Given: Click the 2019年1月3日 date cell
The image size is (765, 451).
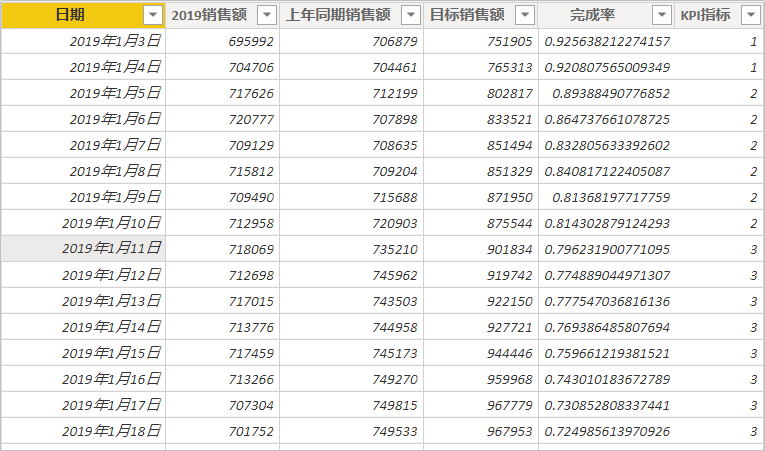Looking at the screenshot, I should click(115, 41).
